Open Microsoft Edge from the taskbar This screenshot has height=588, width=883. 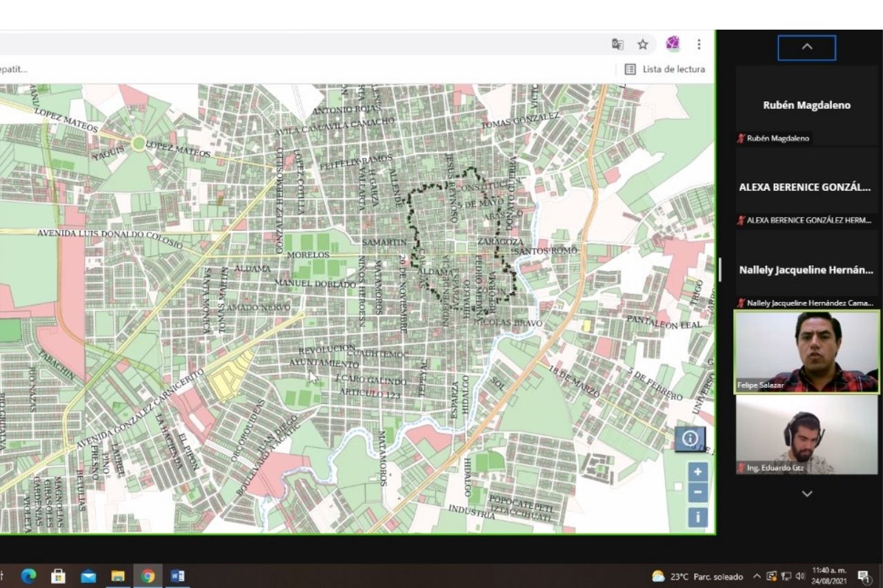point(28,576)
